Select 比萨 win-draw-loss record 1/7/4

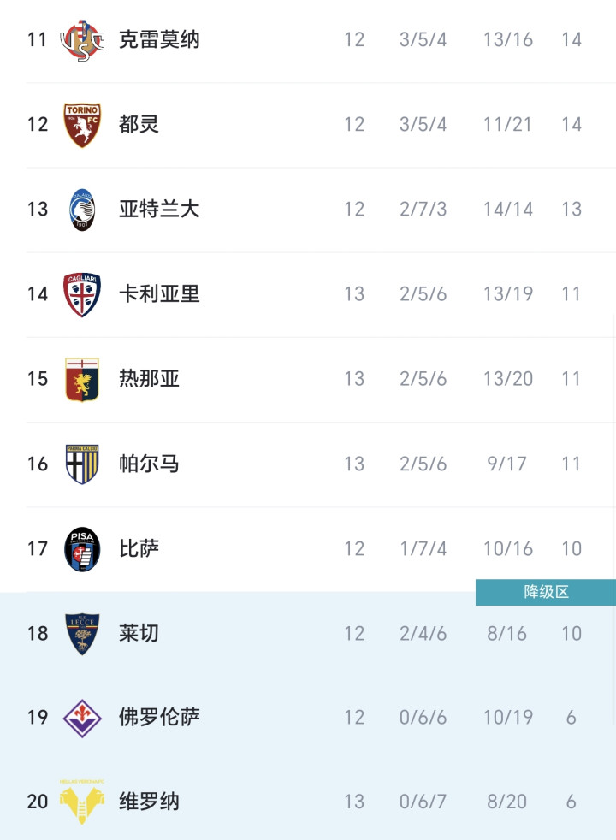(423, 548)
